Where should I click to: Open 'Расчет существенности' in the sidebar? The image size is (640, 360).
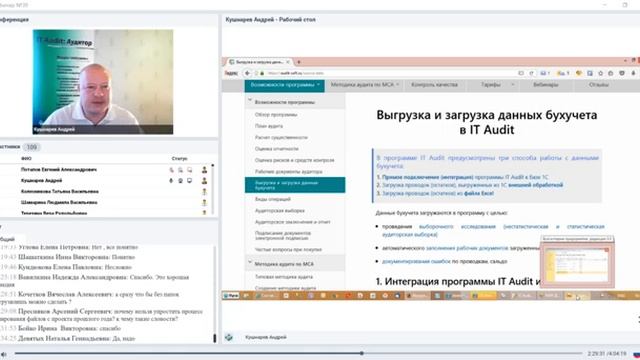(281, 138)
